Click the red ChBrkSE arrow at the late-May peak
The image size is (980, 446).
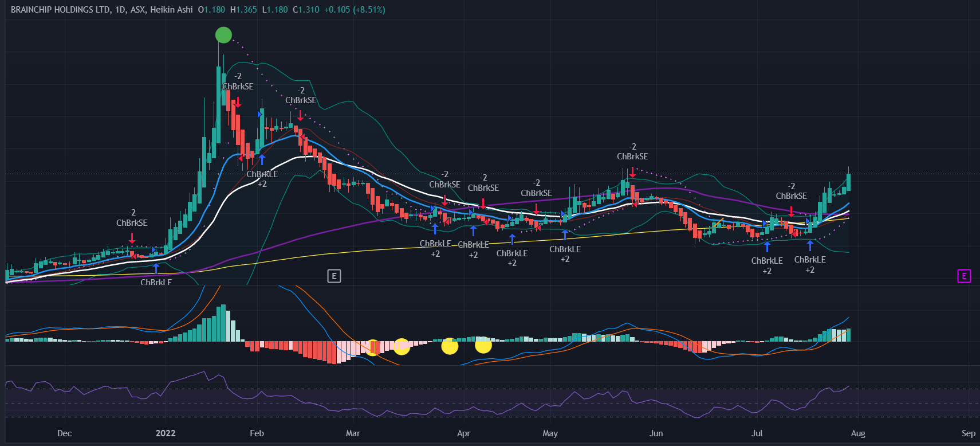point(632,172)
